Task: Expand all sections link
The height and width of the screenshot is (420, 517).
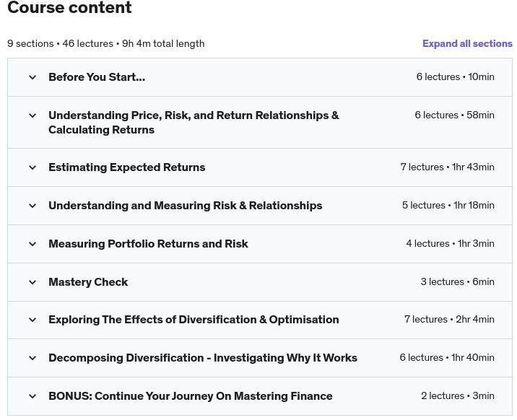Action: [467, 43]
